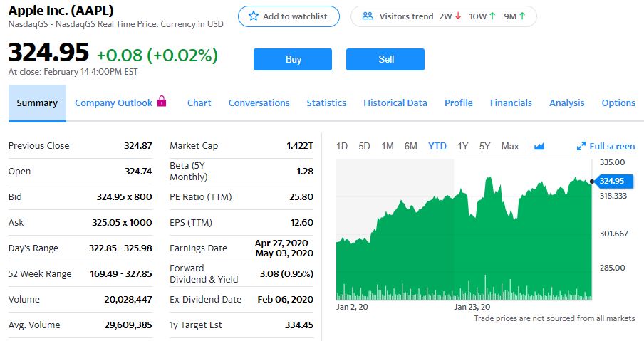Add Apple to watchlist
The width and height of the screenshot is (644, 341).
coord(289,16)
